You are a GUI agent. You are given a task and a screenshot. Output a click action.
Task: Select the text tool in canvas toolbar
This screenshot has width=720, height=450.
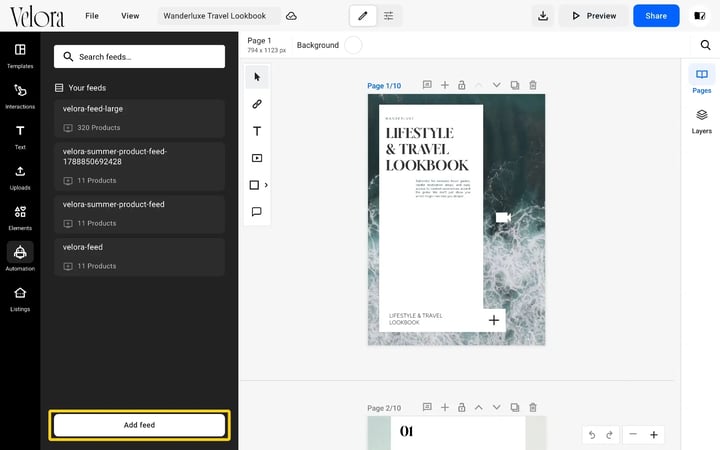257,131
